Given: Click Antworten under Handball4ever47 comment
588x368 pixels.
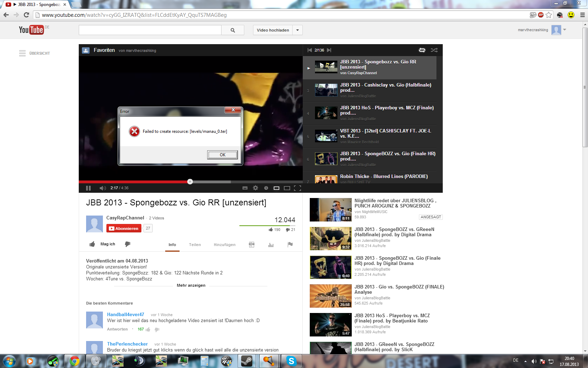Looking at the screenshot, I should [117, 329].
